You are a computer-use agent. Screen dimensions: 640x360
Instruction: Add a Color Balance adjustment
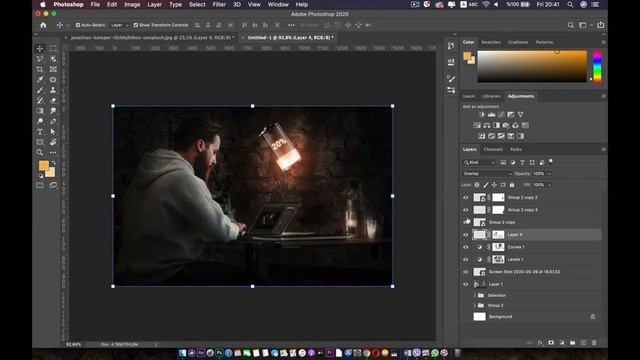(487, 125)
